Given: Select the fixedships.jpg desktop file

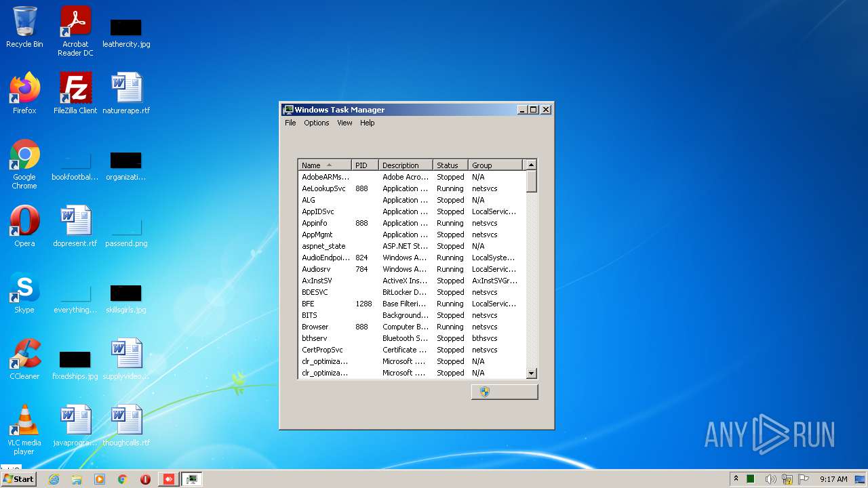Looking at the screenshot, I should pyautogui.click(x=75, y=365).
